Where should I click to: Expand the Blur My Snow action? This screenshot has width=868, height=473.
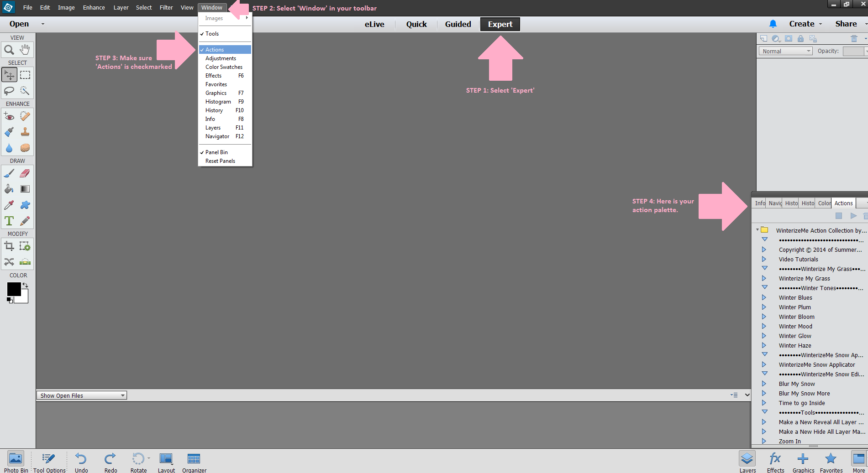point(764,384)
